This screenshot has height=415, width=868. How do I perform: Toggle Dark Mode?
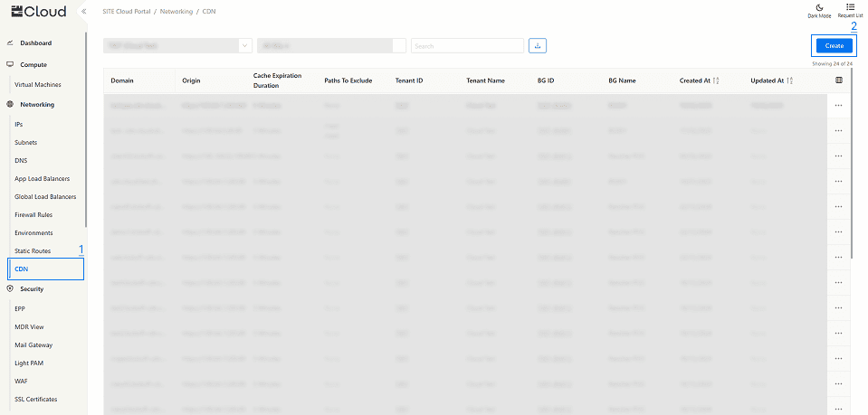click(819, 11)
